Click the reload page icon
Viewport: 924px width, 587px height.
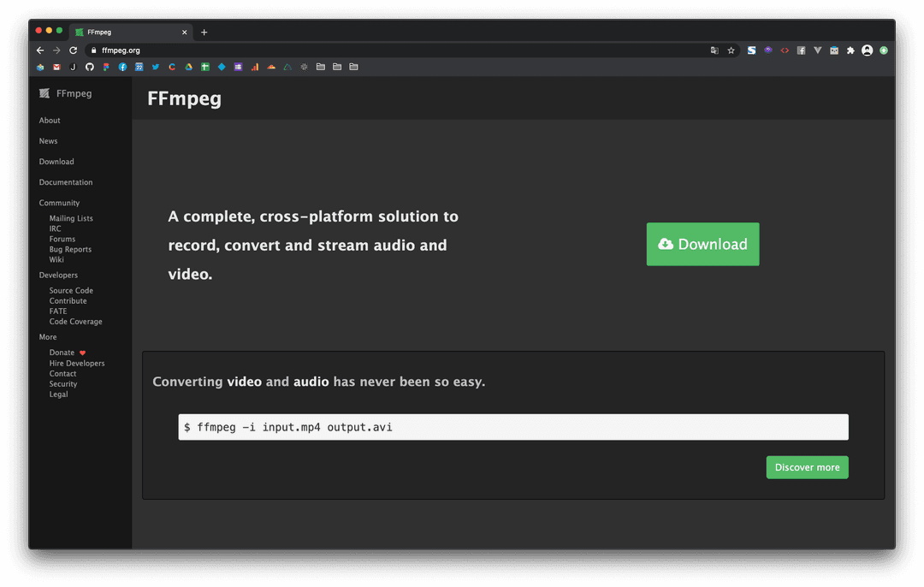(x=73, y=50)
